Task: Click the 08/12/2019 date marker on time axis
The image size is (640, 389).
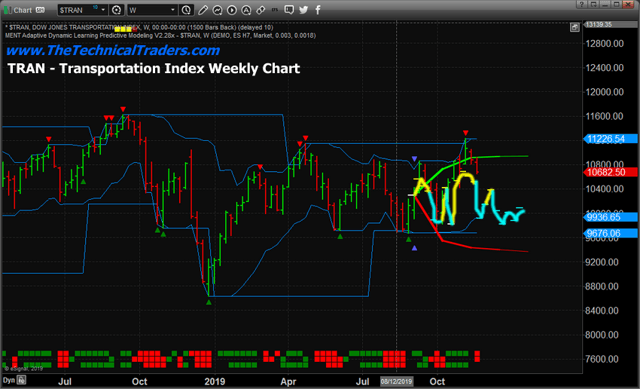Action: tap(397, 382)
